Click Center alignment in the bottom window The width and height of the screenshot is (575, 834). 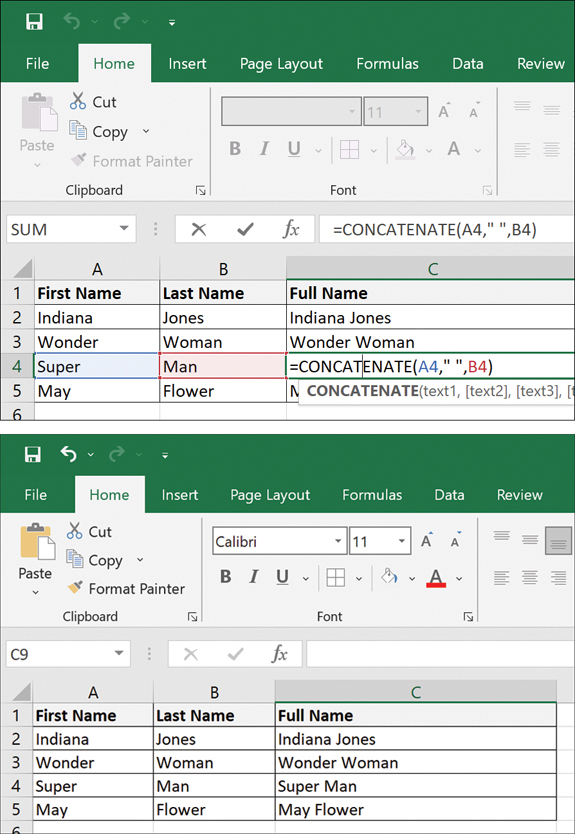pyautogui.click(x=530, y=577)
